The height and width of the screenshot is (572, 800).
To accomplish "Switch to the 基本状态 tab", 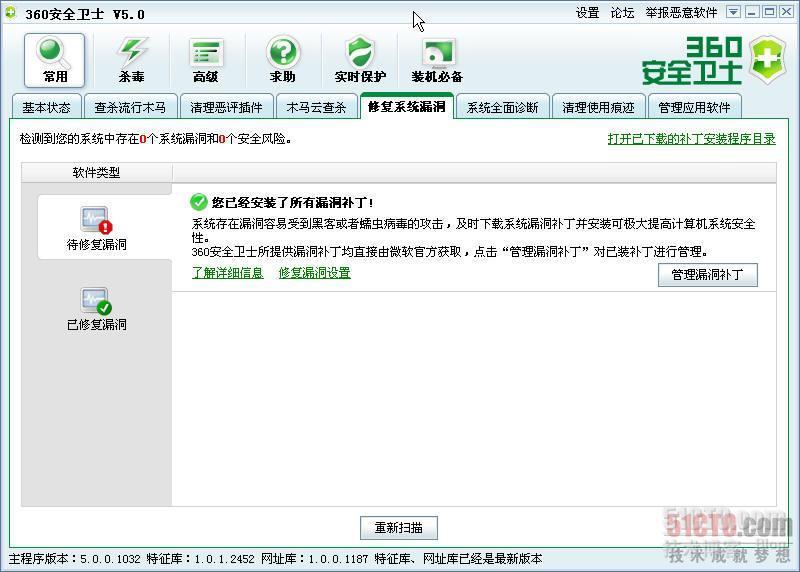I will pyautogui.click(x=46, y=107).
